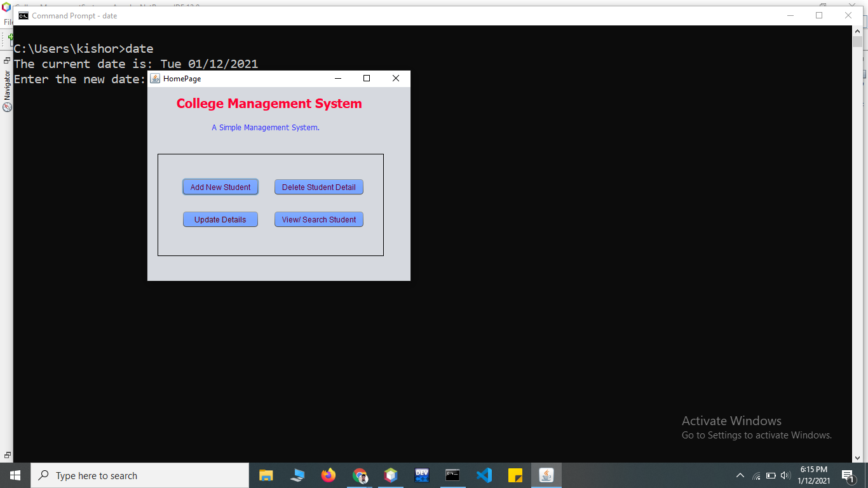The height and width of the screenshot is (488, 868).
Task: Open Chrome from the taskbar
Action: [360, 475]
